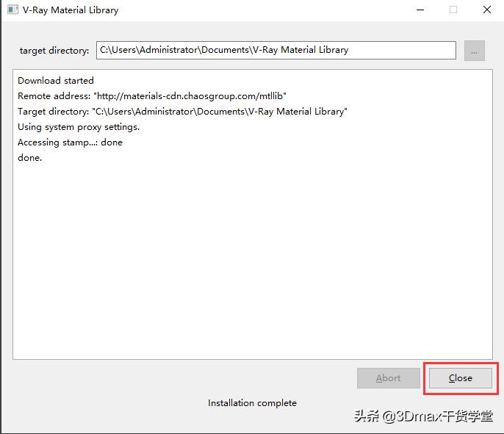This screenshot has width=504, height=434.
Task: Click "Accessing stamp...: done" log line
Action: click(70, 142)
